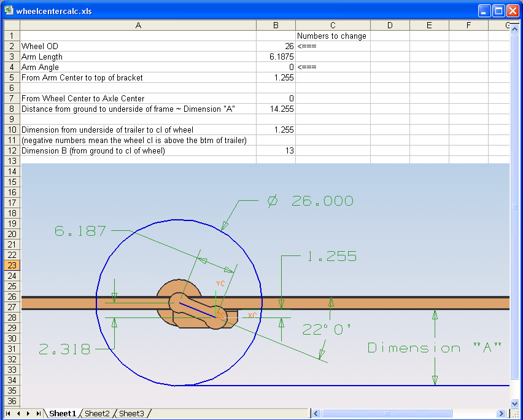
Task: Go to next sheet tab arrow
Action: point(28,414)
